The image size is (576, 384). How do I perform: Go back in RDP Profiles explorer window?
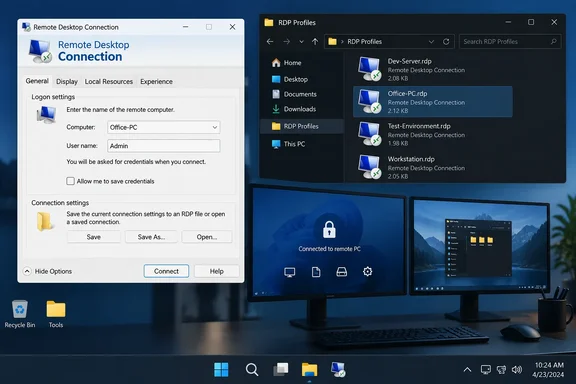270,42
